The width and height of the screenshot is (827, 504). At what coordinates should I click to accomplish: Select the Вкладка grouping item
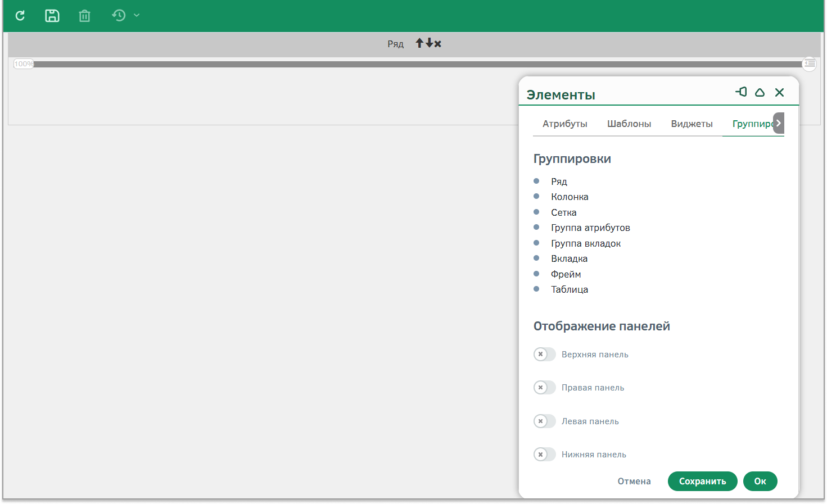point(569,258)
